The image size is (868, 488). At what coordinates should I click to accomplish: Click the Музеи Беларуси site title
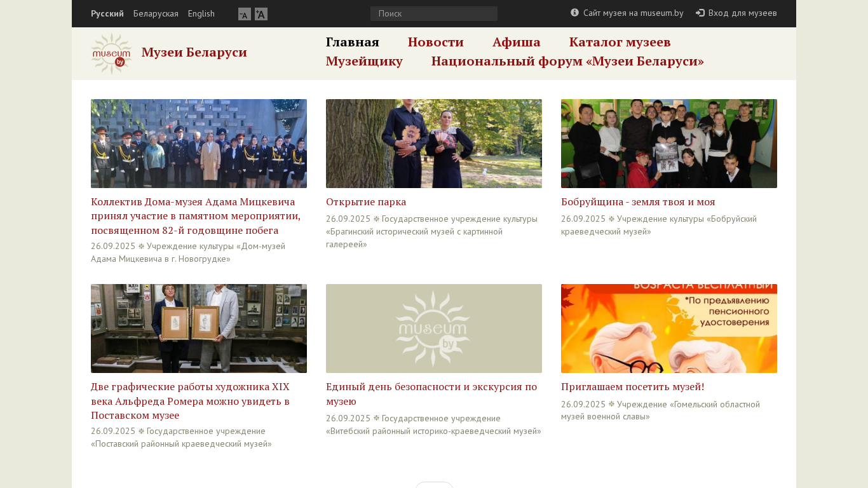pos(194,52)
